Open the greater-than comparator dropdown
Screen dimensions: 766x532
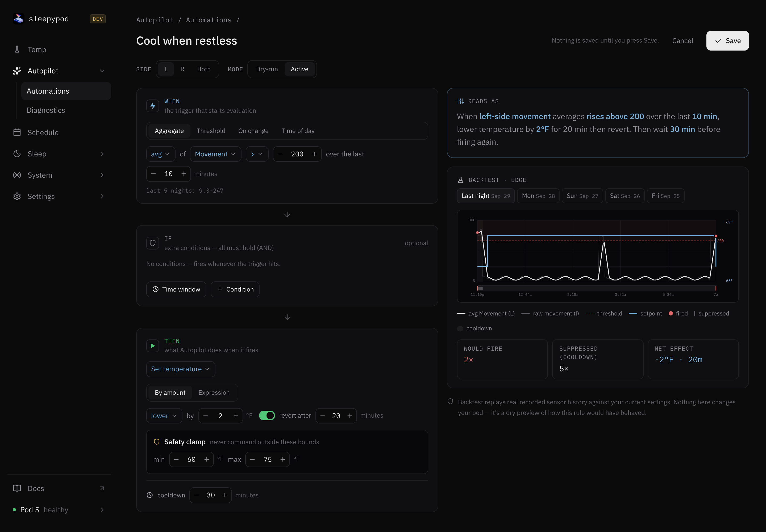click(x=257, y=154)
